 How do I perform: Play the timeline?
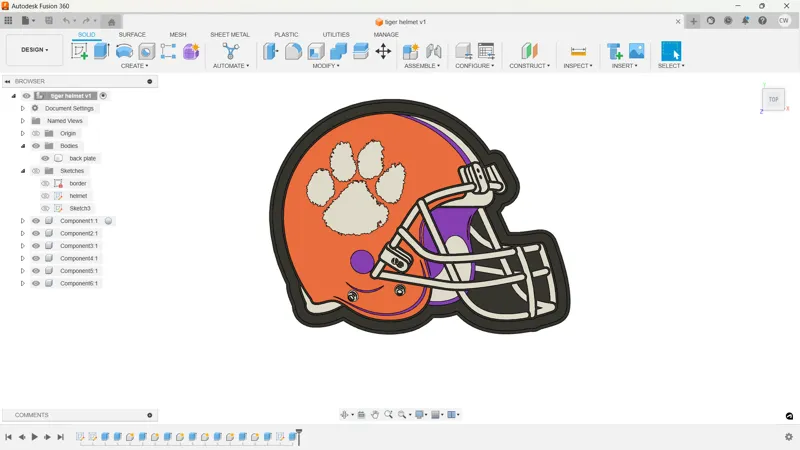35,437
